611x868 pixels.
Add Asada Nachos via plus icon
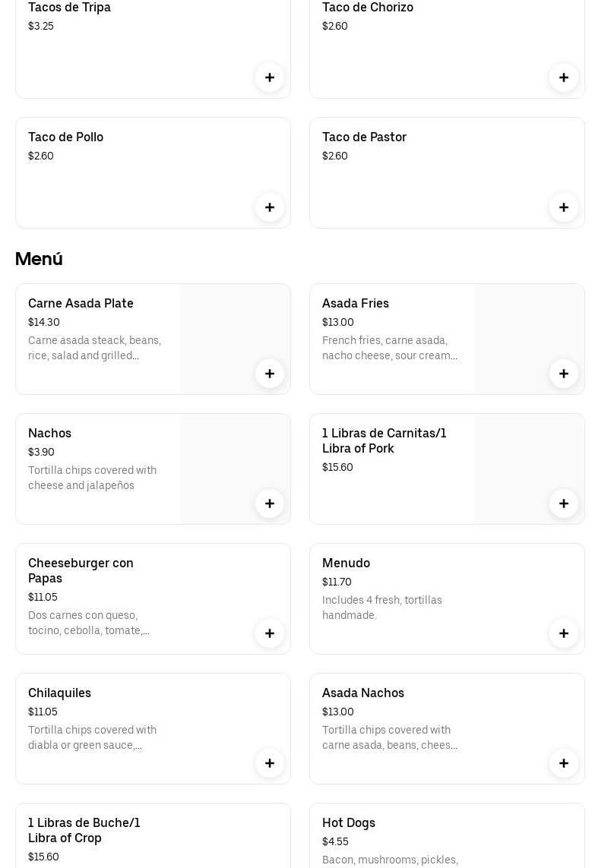click(564, 763)
